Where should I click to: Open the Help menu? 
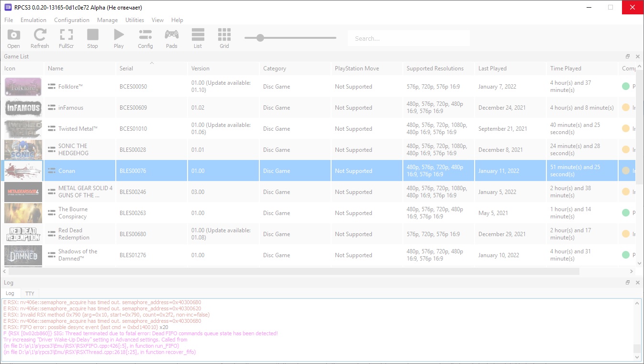click(x=177, y=20)
